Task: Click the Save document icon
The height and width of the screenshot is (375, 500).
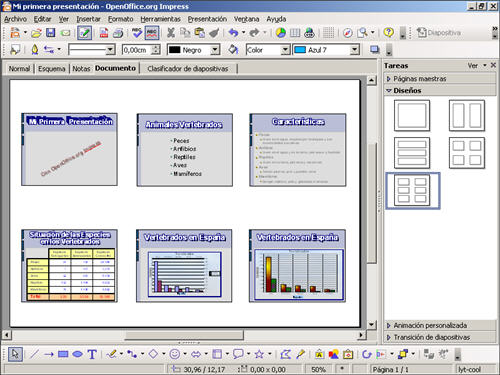Action: coord(50,33)
